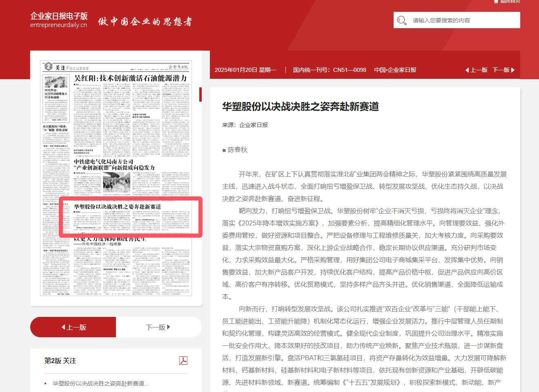Viewport: 539px width, 392px height.
Task: Focus the search box 请输入您要搜索的内容
Action: tap(461, 20)
